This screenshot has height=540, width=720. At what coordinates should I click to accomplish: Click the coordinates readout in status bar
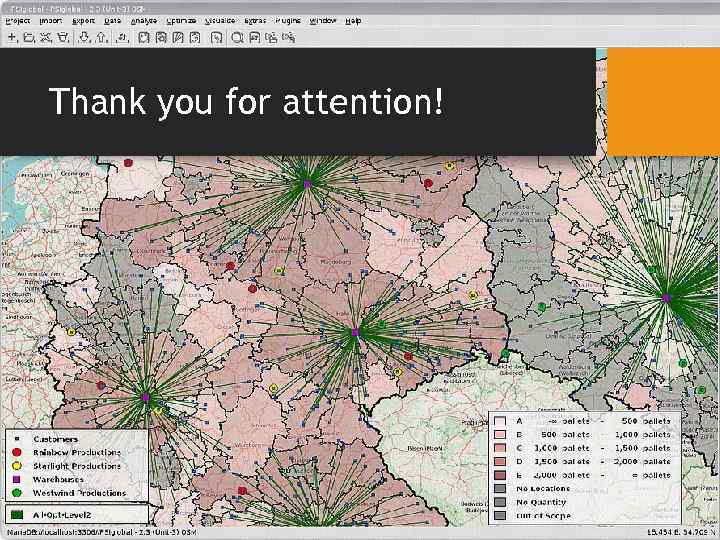(682, 532)
